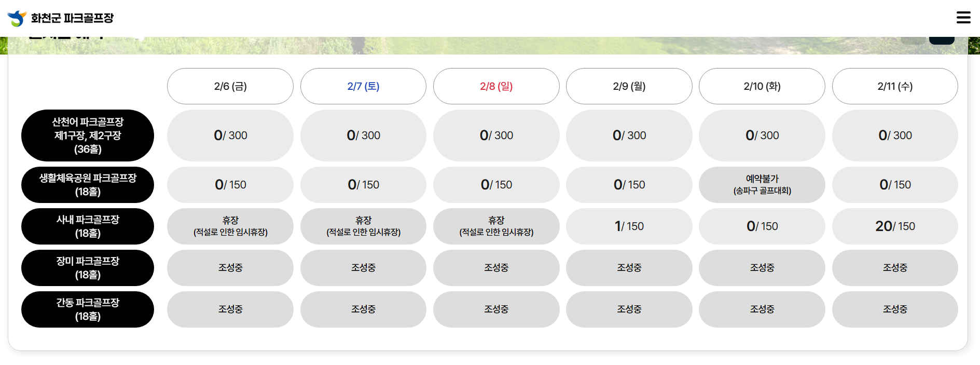This screenshot has width=980, height=365.
Task: Click 장미 조성중 cell for 2/11
Action: click(895, 268)
